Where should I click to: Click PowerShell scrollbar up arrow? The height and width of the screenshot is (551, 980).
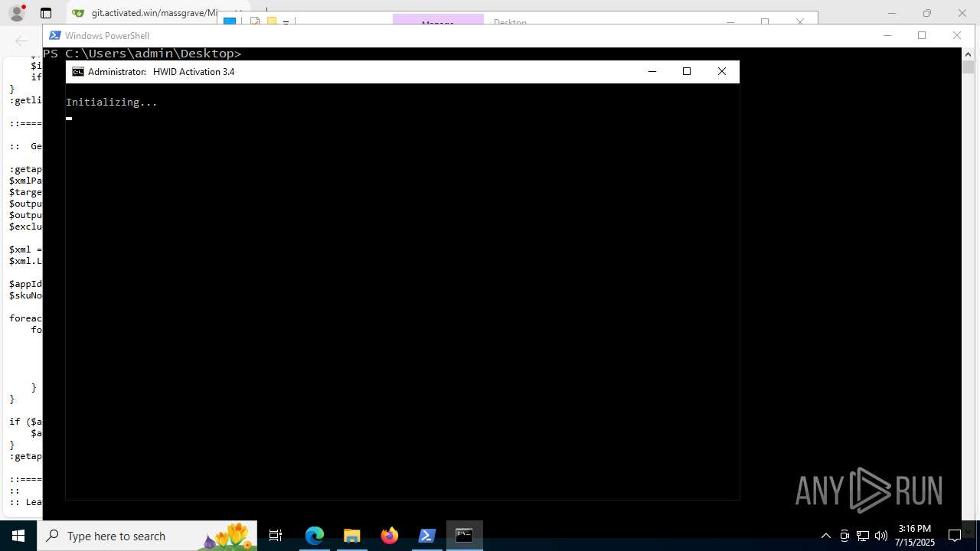[968, 54]
